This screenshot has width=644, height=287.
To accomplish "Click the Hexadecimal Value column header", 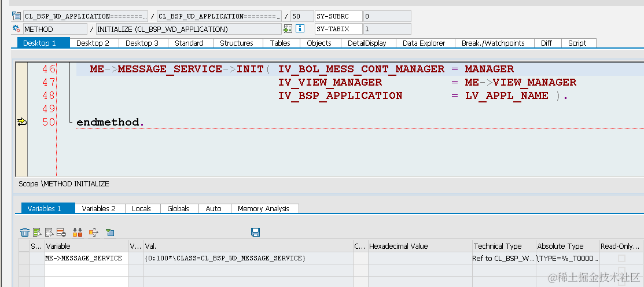I will pos(419,246).
